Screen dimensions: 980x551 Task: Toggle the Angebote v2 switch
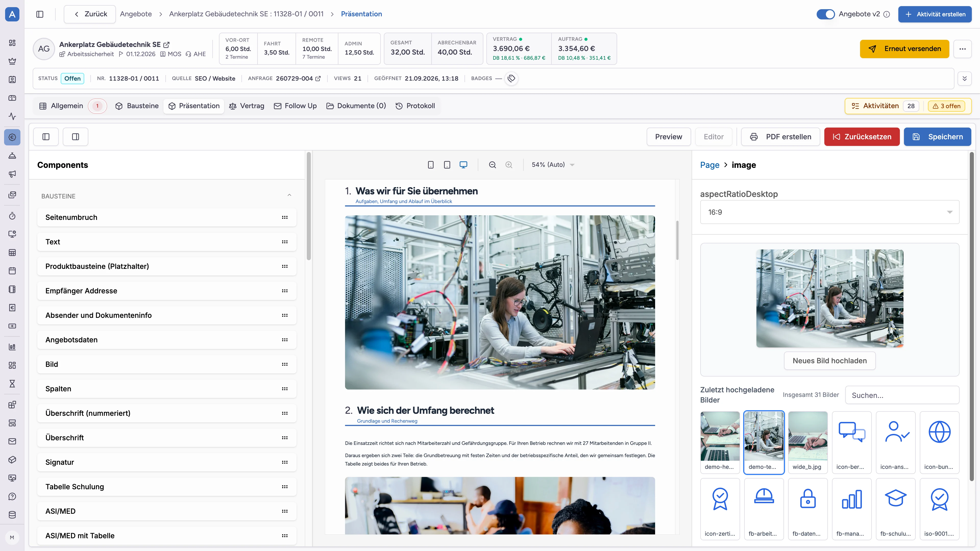tap(825, 14)
